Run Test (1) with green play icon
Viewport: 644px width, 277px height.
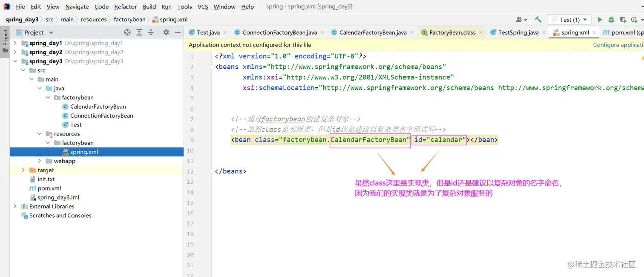point(600,20)
